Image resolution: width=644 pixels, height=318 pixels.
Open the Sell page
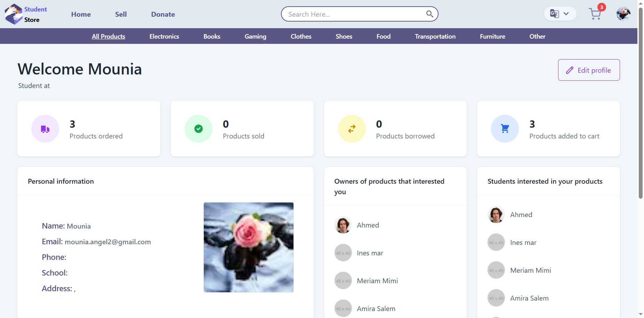point(121,14)
